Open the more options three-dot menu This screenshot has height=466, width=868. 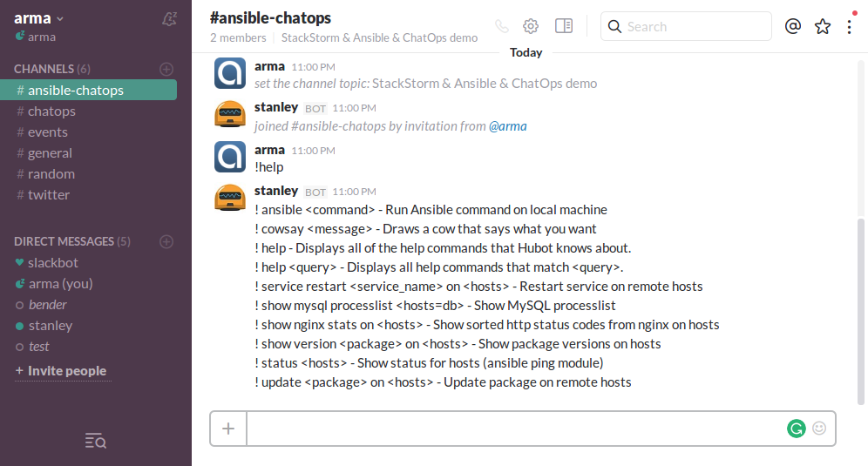coord(850,26)
